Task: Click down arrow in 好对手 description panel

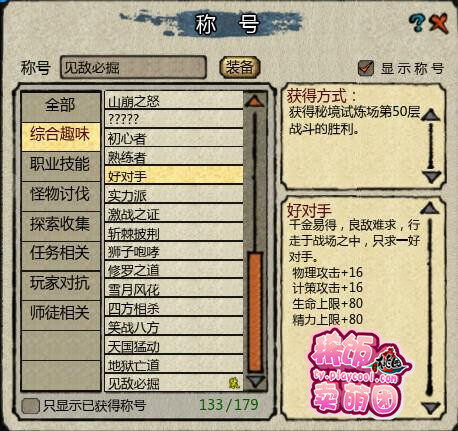Action: 430,408
